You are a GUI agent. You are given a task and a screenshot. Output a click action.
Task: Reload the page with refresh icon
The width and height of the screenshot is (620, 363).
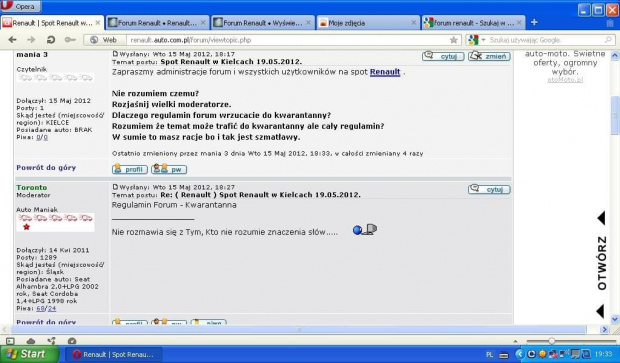[x=51, y=40]
